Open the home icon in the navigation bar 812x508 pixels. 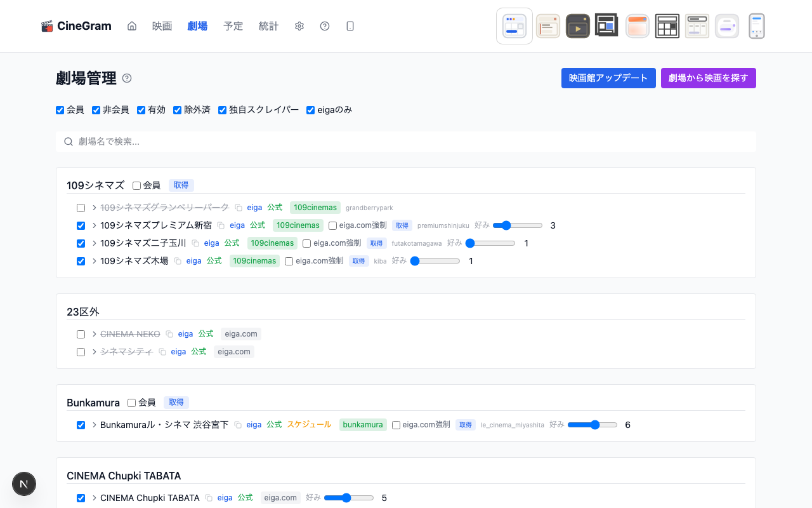[131, 26]
